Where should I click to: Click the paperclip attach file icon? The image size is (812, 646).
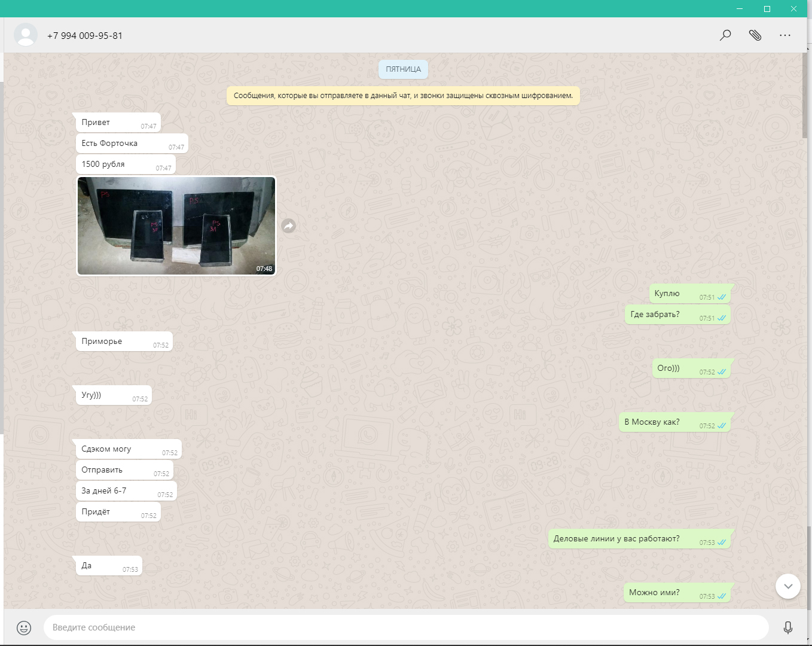click(755, 35)
